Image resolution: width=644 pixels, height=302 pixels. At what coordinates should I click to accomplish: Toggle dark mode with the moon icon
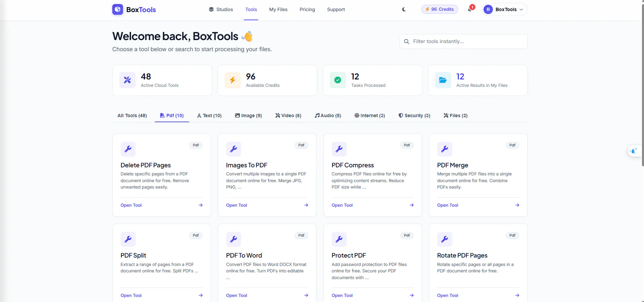404,9
